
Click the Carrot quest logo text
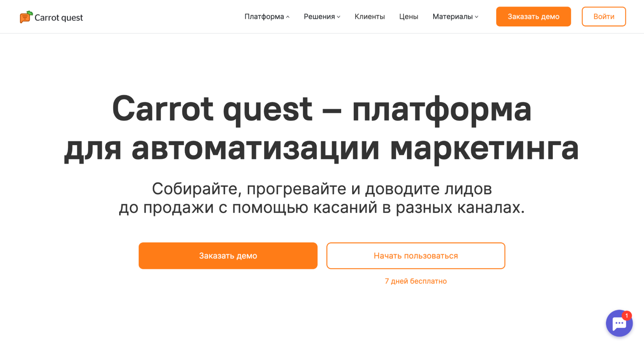point(59,17)
